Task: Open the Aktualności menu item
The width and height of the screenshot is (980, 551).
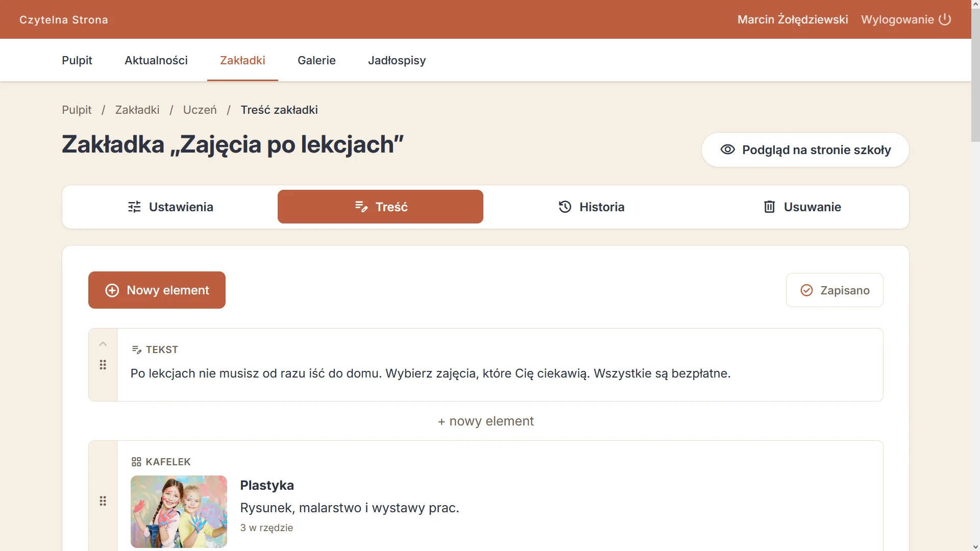Action: [x=156, y=60]
